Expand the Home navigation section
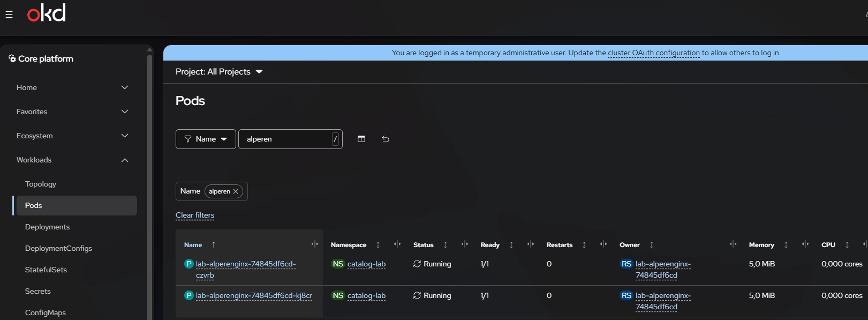 [x=73, y=87]
